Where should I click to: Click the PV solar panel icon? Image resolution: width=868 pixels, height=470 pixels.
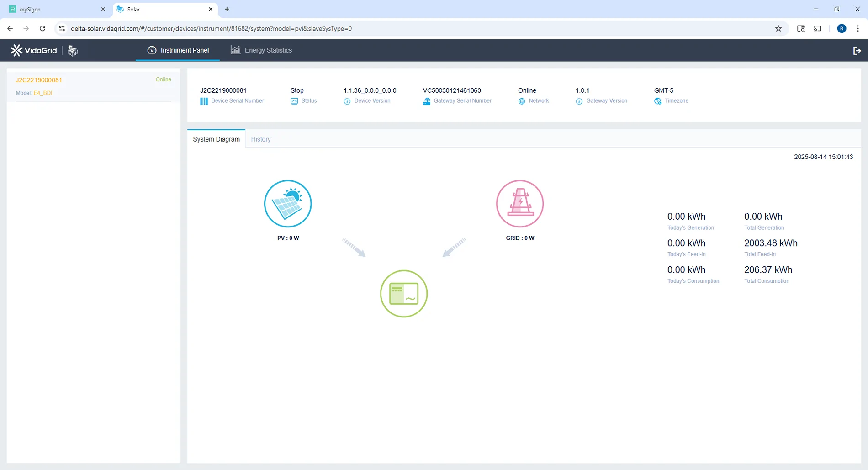click(288, 204)
